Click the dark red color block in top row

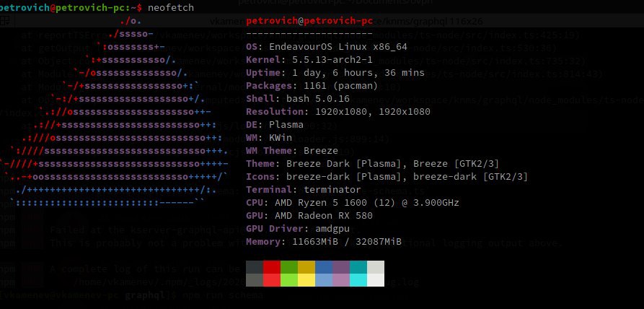(272, 267)
